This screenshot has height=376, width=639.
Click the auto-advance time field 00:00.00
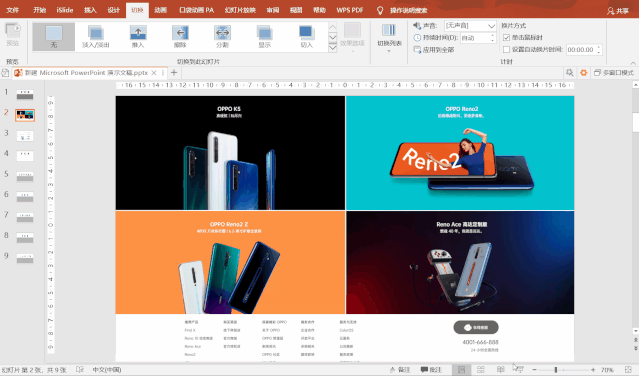[581, 50]
